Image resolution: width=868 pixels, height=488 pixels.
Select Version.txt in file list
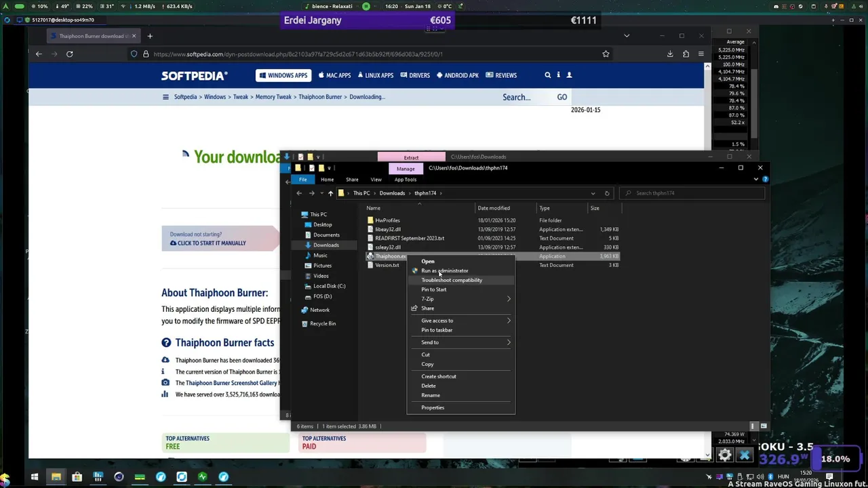(387, 265)
